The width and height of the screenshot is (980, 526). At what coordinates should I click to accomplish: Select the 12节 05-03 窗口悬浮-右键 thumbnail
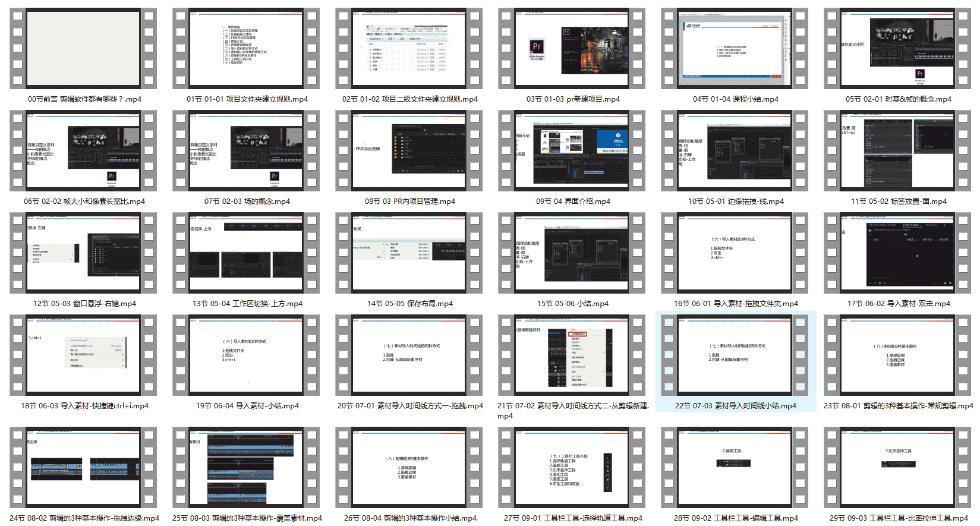point(83,253)
